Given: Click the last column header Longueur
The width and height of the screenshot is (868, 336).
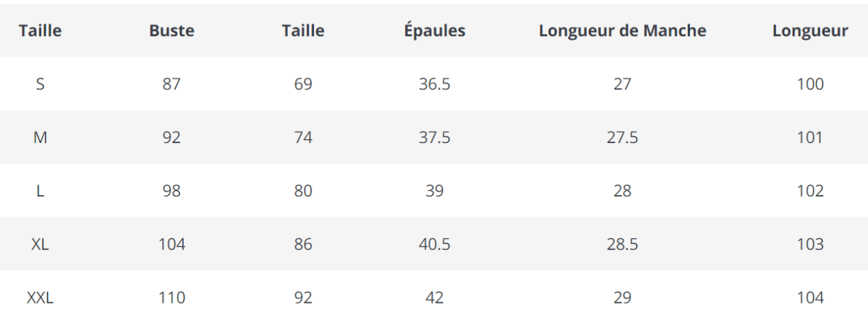Looking at the screenshot, I should [x=810, y=30].
